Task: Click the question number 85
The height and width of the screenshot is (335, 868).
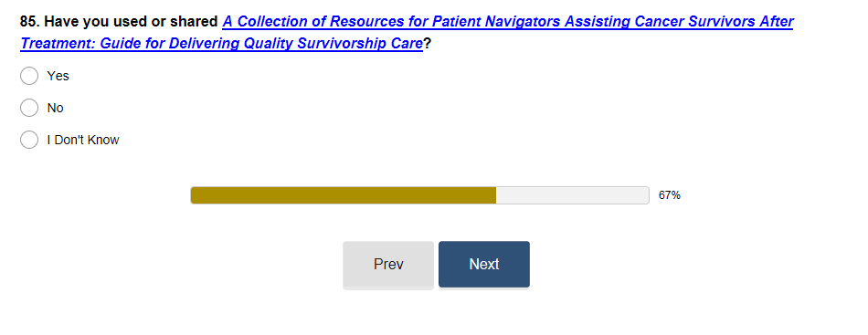Action: 30,22
